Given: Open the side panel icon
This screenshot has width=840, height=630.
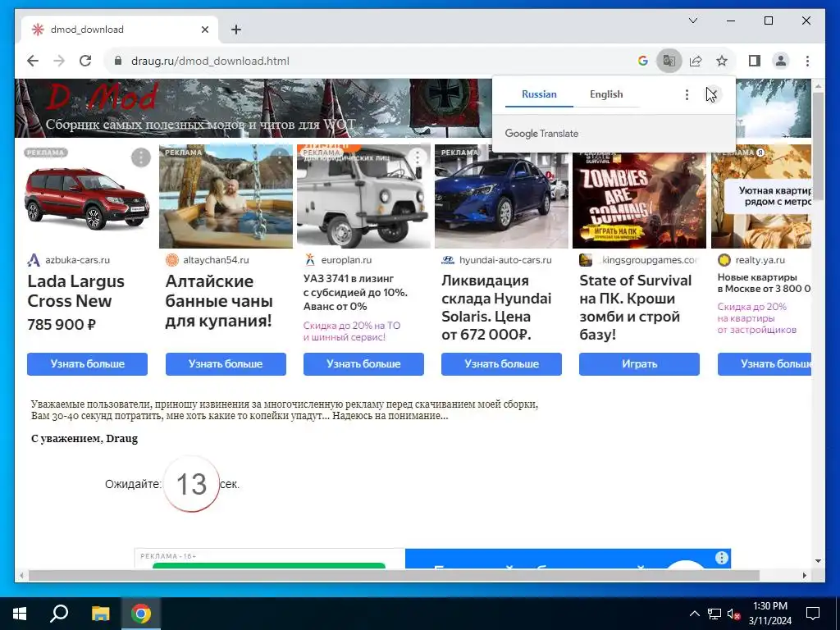Looking at the screenshot, I should tap(755, 61).
